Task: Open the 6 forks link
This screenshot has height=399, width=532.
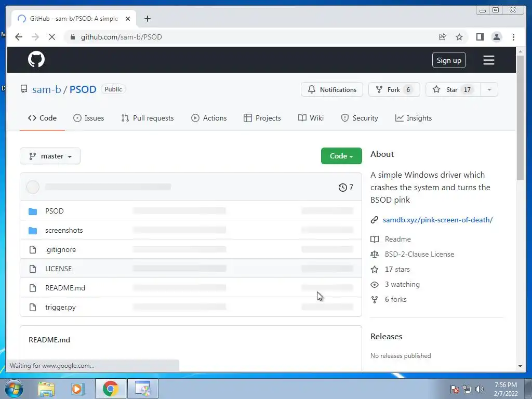Action: pyautogui.click(x=395, y=300)
